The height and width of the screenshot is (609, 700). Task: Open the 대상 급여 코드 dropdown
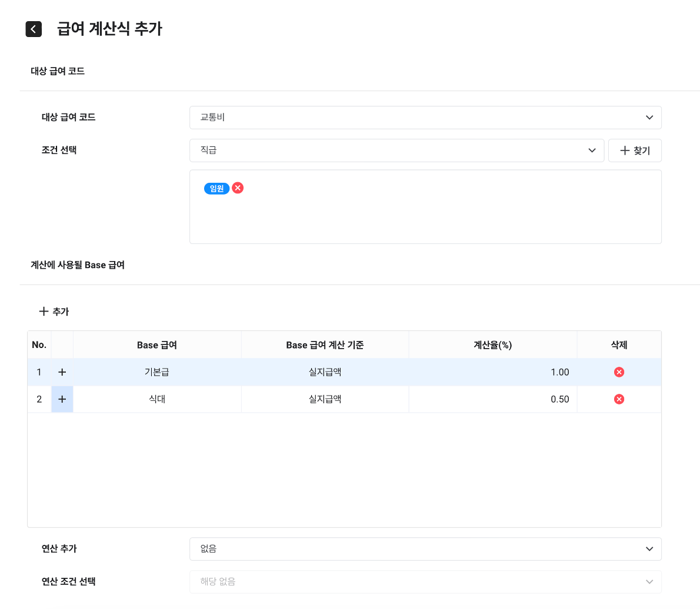pos(425,118)
